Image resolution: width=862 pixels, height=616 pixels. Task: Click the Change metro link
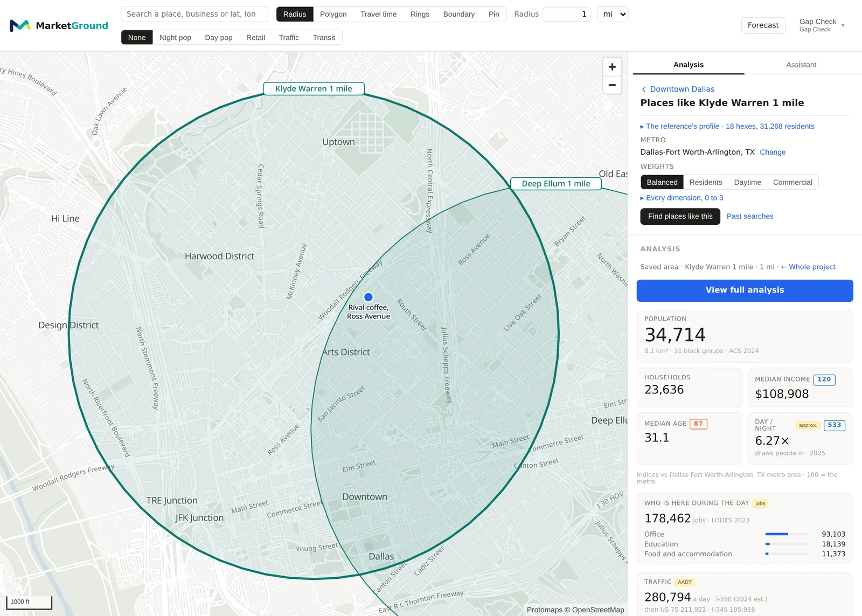click(773, 152)
